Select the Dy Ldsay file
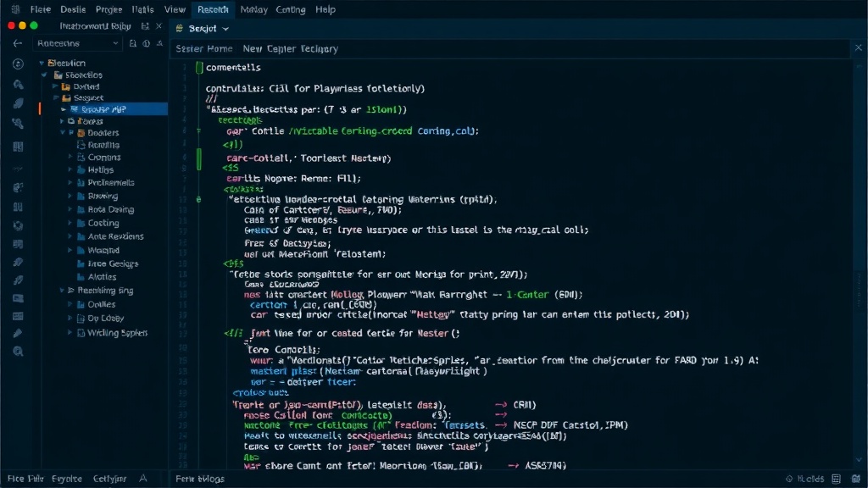The image size is (868, 488). [x=105, y=319]
